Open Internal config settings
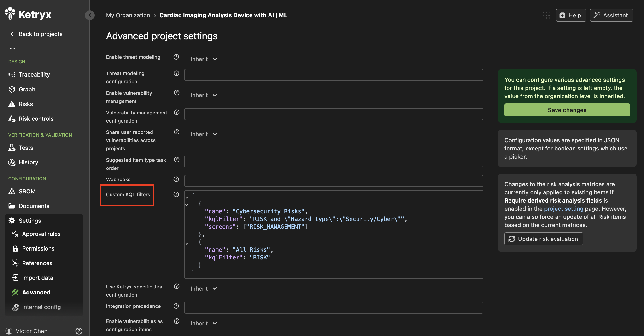644x336 pixels. tap(36, 307)
